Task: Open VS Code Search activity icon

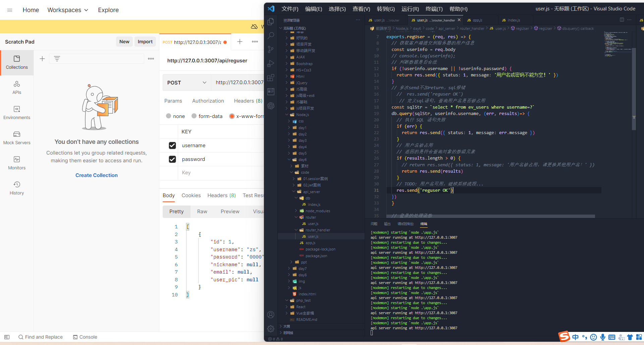Action: [271, 36]
